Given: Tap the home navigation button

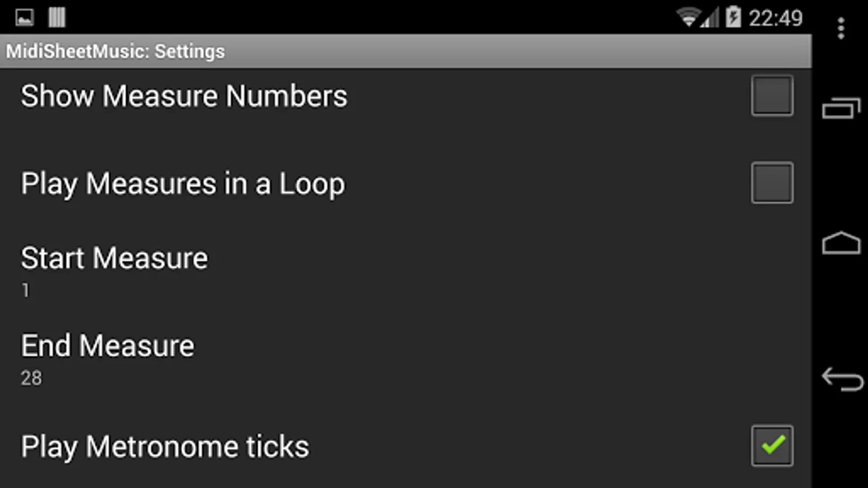Looking at the screenshot, I should [x=841, y=243].
